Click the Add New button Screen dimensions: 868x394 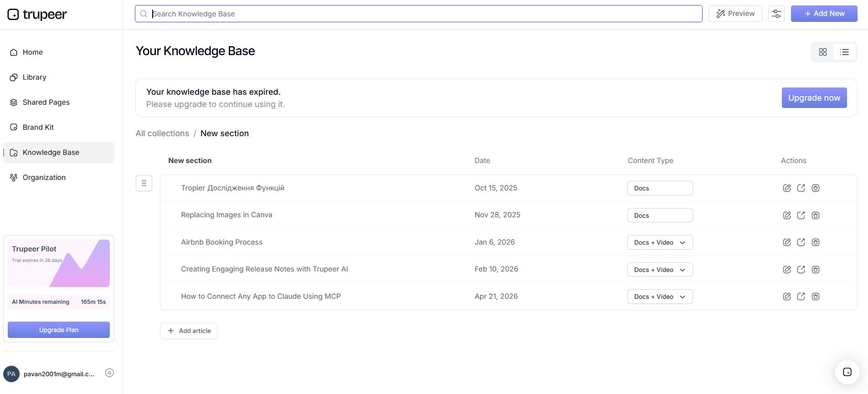coord(824,14)
